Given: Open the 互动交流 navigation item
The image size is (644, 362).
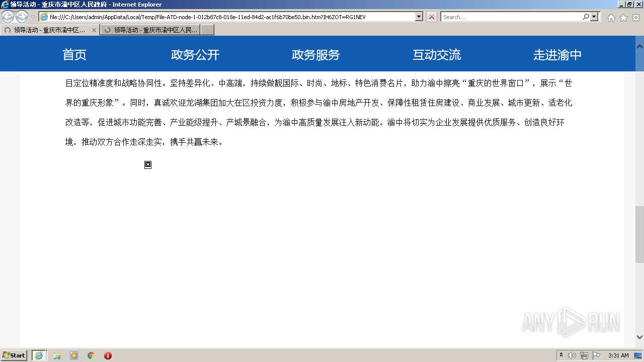Looking at the screenshot, I should tap(437, 55).
